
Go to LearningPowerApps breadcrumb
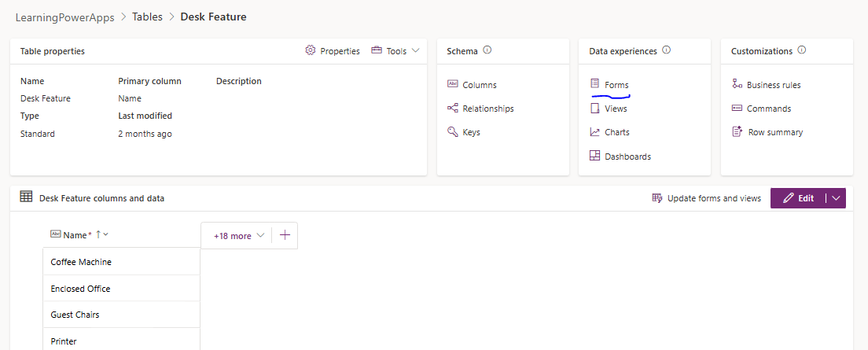coord(64,17)
